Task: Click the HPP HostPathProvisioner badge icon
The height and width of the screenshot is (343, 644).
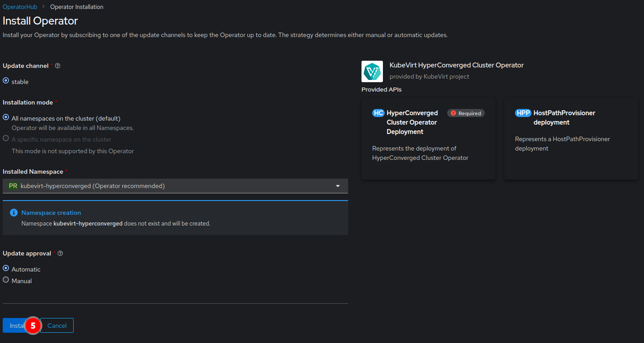Action: click(x=523, y=113)
